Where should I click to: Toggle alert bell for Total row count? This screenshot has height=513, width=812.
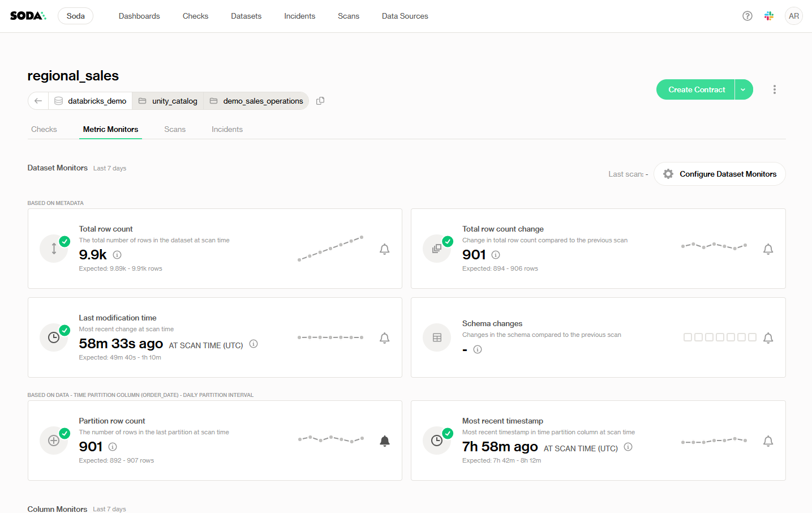point(384,249)
